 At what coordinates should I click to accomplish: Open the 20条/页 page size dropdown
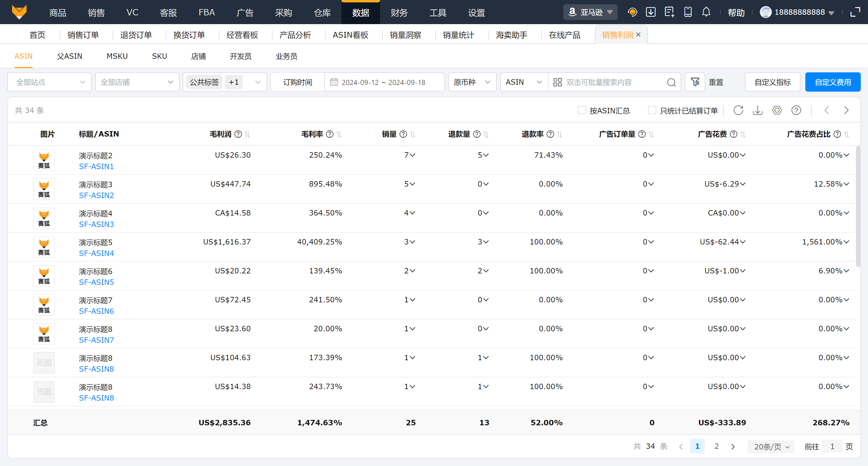coord(771,446)
